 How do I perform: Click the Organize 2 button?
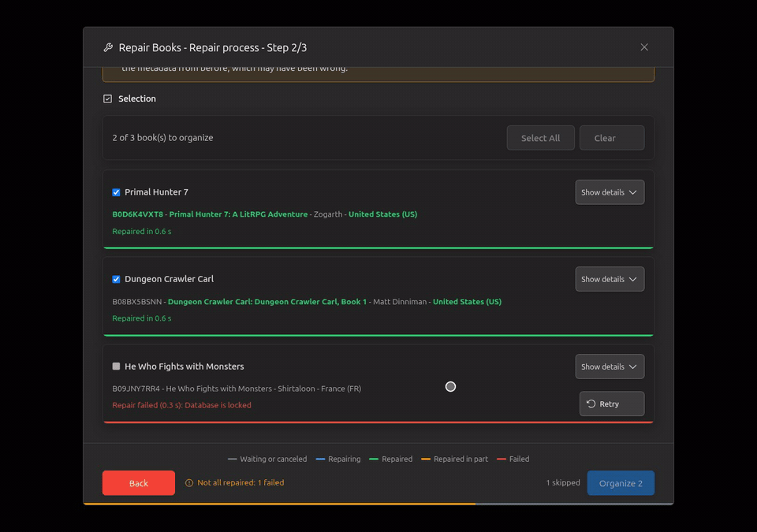[x=621, y=483]
